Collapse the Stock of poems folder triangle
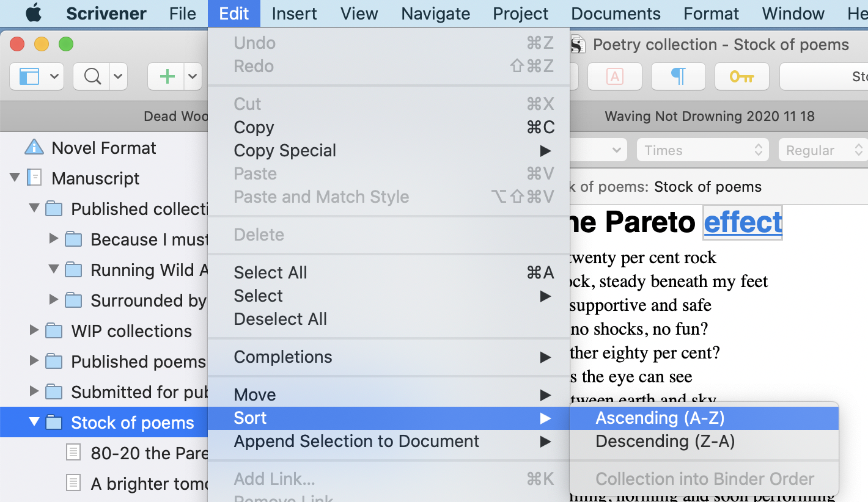 (x=34, y=422)
